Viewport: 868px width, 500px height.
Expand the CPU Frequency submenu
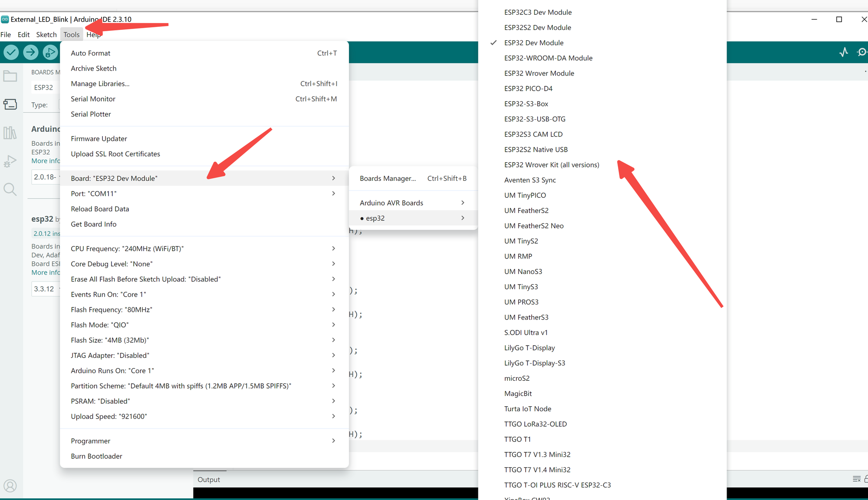point(204,248)
